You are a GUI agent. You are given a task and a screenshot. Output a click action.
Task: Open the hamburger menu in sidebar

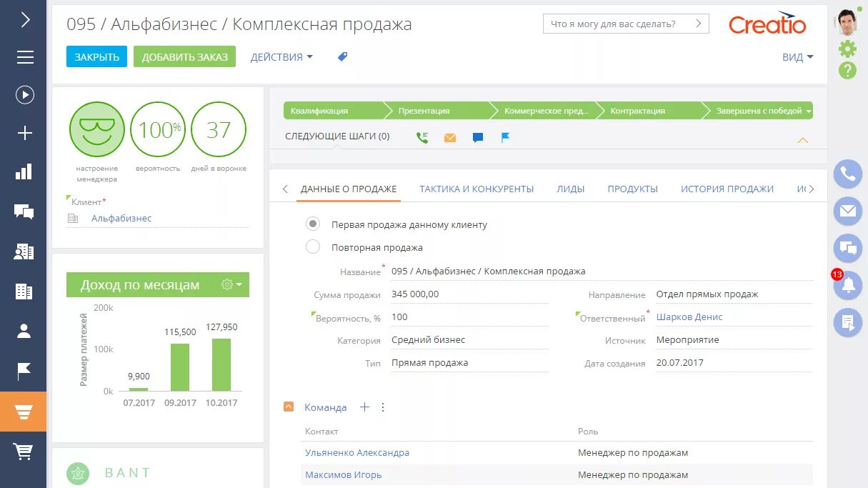25,57
